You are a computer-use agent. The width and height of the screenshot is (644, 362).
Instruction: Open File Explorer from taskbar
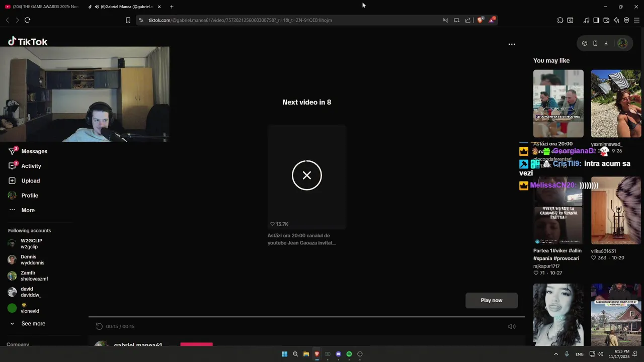[306, 354]
